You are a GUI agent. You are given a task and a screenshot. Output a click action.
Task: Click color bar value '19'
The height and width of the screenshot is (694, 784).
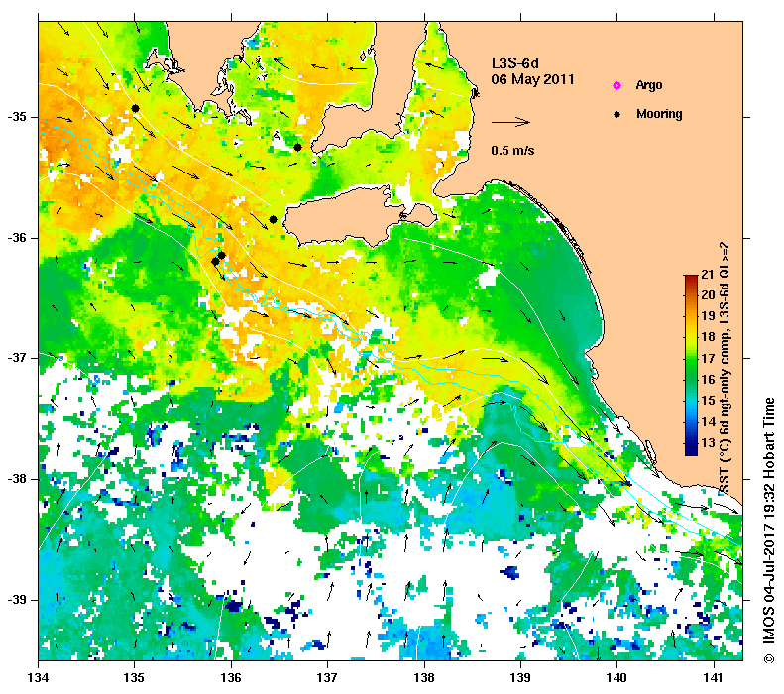tap(708, 316)
